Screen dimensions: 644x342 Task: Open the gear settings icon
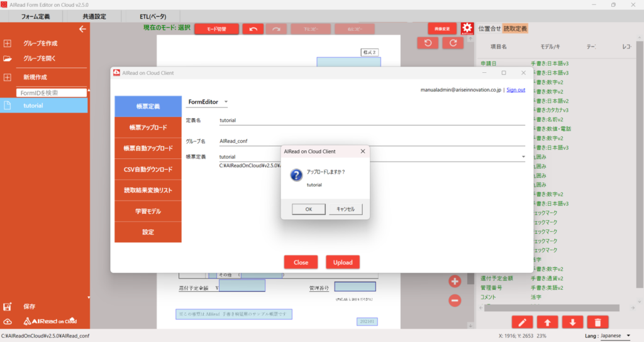467,28
